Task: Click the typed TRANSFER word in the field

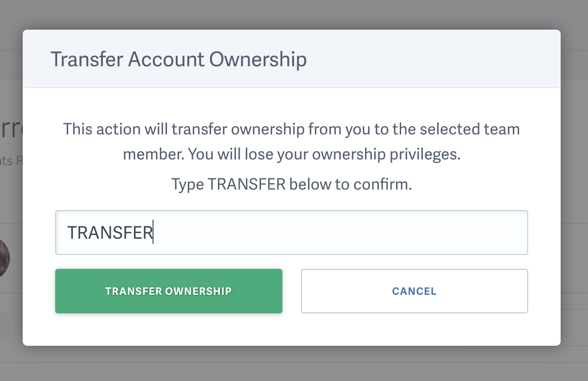Action: 110,233
